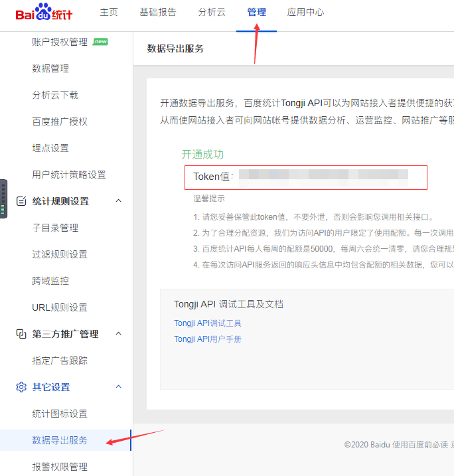Switch to the 分析云 tab

point(212,12)
